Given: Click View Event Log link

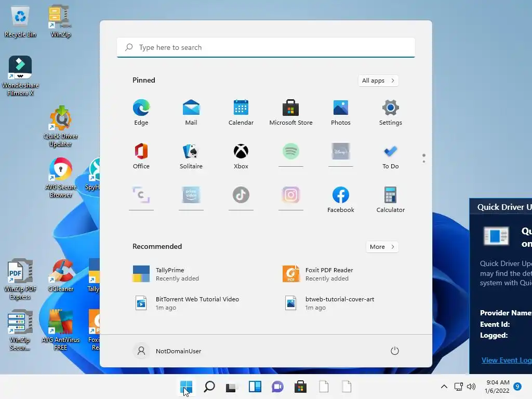Looking at the screenshot, I should 506,360.
